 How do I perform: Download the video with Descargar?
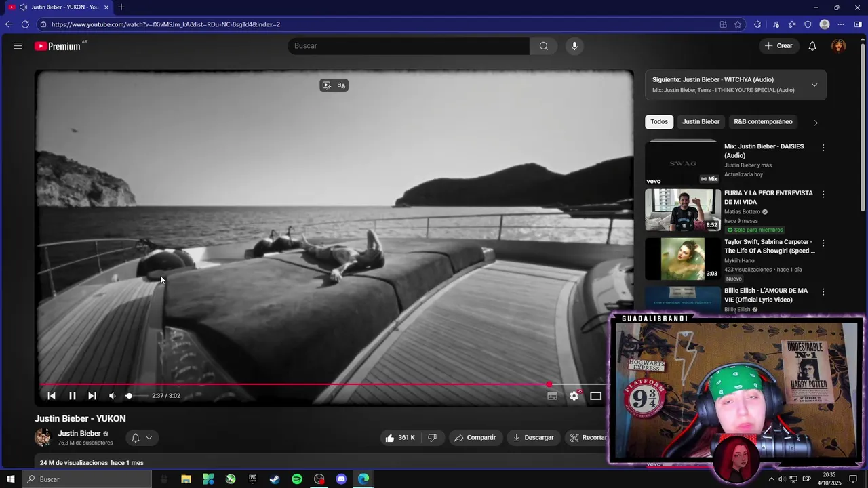point(534,438)
